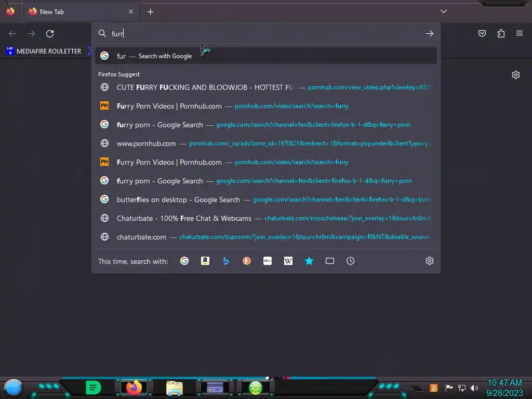Open the green notes app on taskbar
This screenshot has height=399, width=532.
[94, 388]
